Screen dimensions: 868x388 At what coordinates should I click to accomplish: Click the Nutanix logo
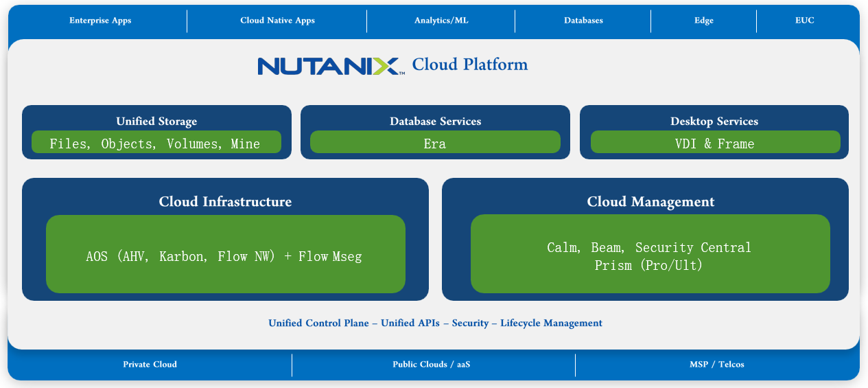(331, 66)
